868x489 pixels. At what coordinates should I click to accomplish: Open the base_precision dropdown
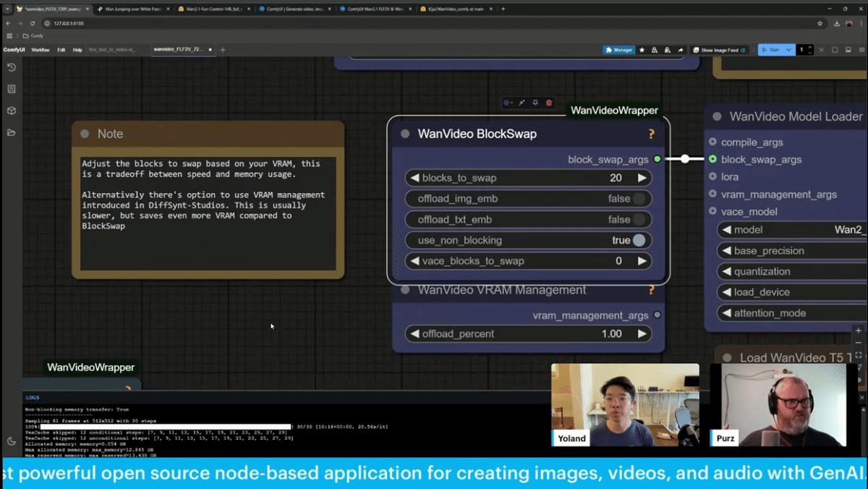pyautogui.click(x=792, y=251)
